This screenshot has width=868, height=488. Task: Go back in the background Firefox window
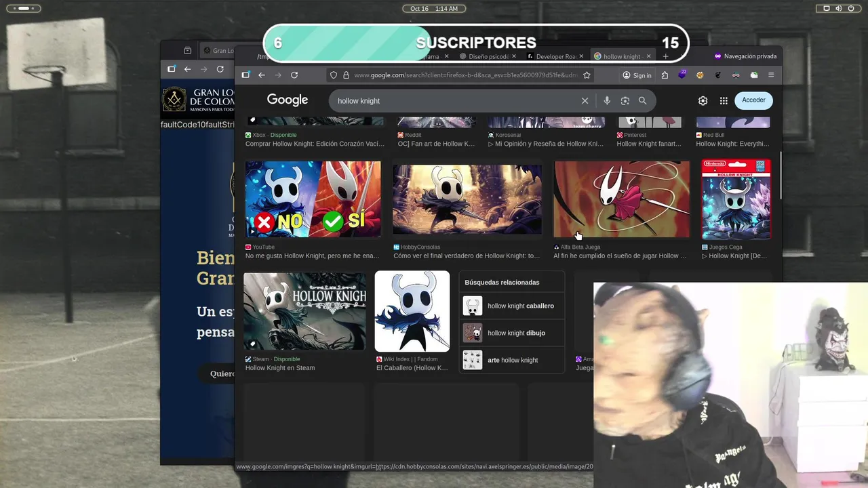(187, 69)
